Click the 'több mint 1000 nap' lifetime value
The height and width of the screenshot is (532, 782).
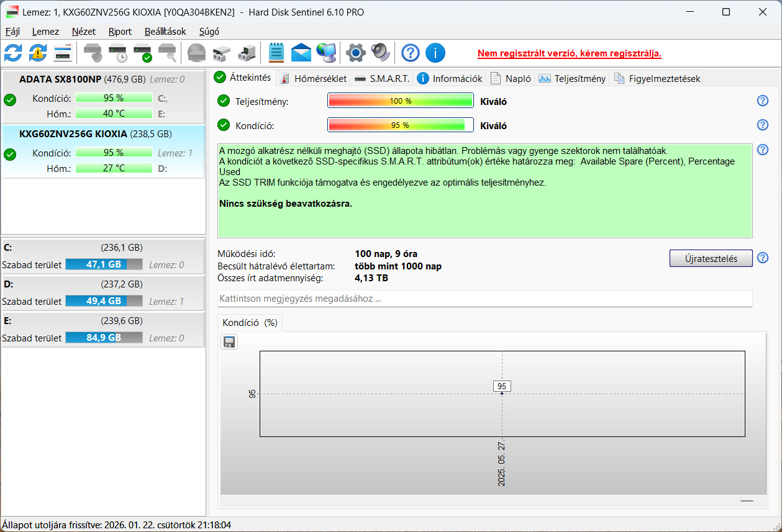(398, 266)
